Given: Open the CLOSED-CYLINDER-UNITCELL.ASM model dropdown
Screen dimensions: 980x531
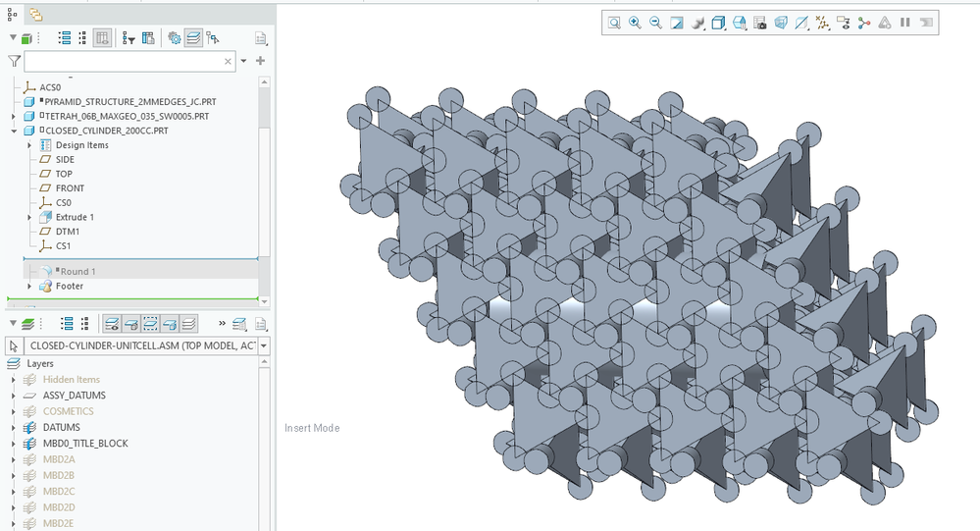Looking at the screenshot, I should (264, 345).
